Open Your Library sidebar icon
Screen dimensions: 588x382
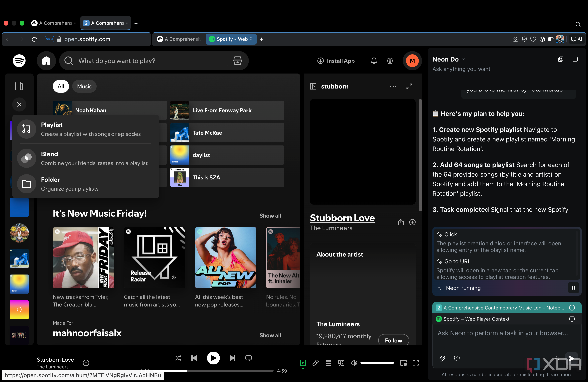pos(19,86)
